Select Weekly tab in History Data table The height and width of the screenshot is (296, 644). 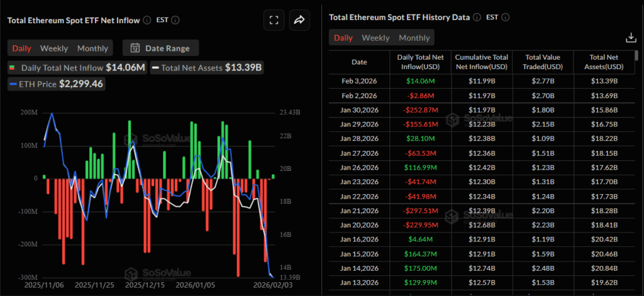point(375,38)
